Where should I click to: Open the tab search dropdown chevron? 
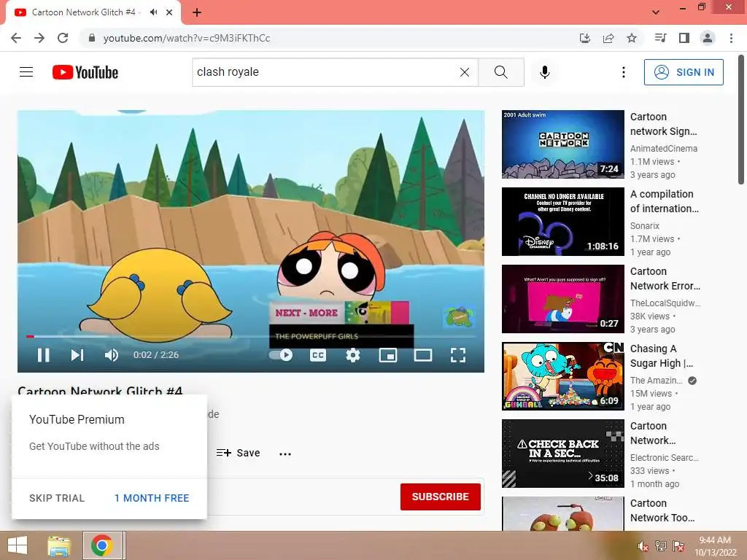click(656, 12)
